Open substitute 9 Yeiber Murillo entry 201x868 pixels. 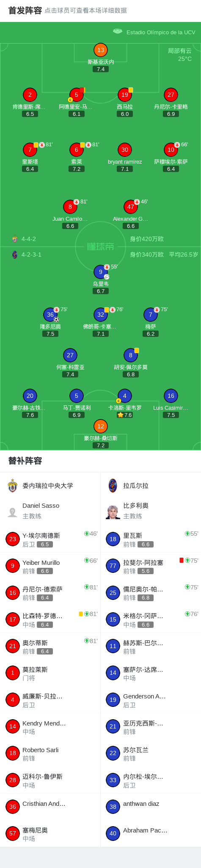point(50,566)
